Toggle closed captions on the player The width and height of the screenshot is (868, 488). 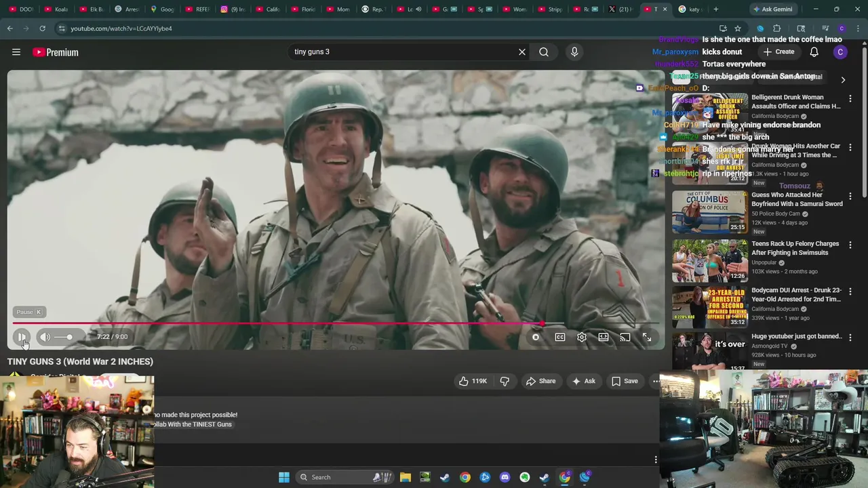560,337
